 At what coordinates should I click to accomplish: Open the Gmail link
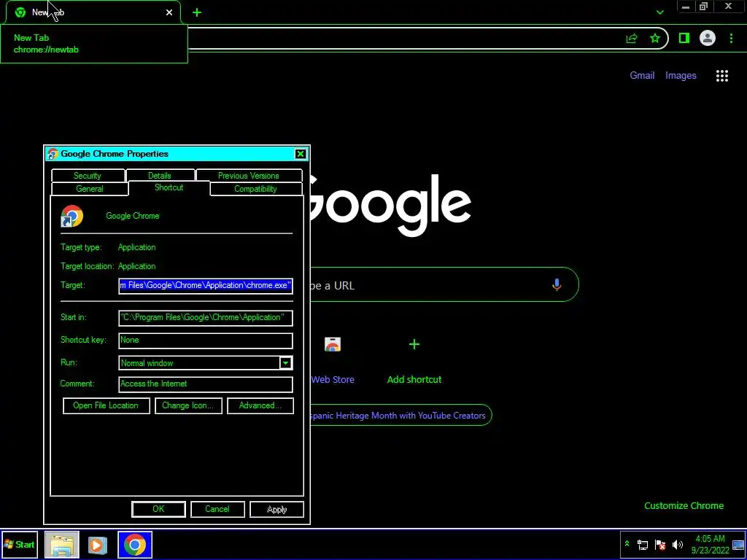click(x=642, y=75)
